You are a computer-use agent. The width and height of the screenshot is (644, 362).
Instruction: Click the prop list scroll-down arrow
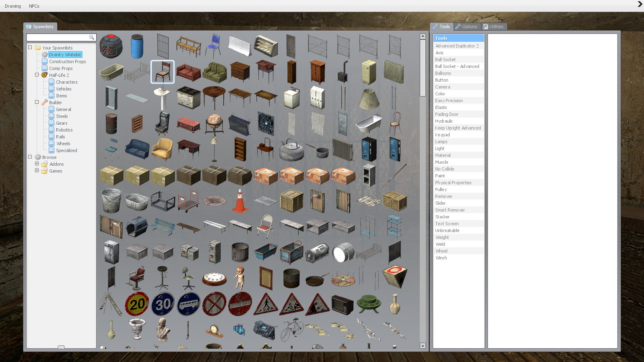[423, 346]
